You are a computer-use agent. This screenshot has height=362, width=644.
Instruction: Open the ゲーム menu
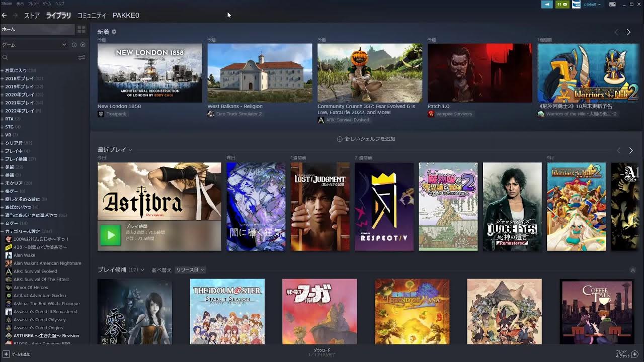[x=47, y=4]
